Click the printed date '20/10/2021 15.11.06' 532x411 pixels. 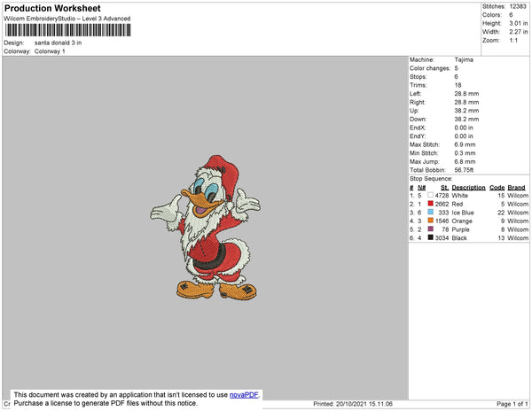tap(364, 404)
